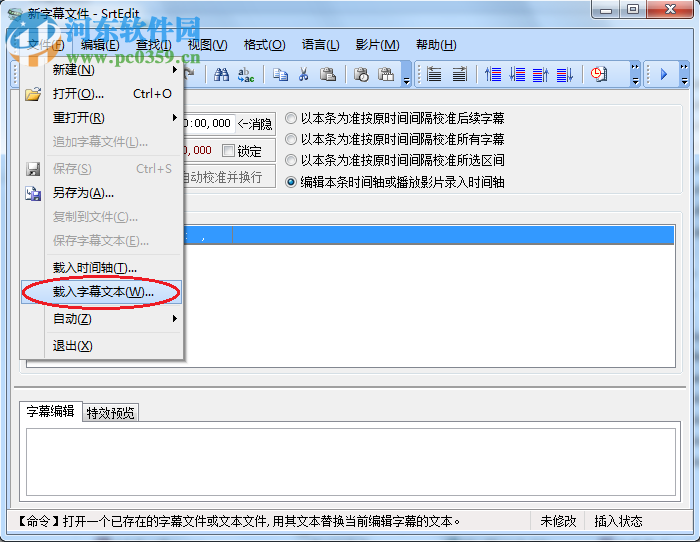Viewport: 700px width, 542px height.
Task: Open the 帮助(H) menu
Action: coord(436,45)
